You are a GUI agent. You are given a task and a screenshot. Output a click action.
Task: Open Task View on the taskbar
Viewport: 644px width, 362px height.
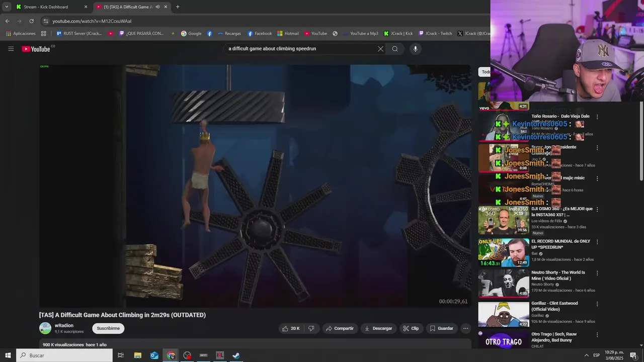121,355
